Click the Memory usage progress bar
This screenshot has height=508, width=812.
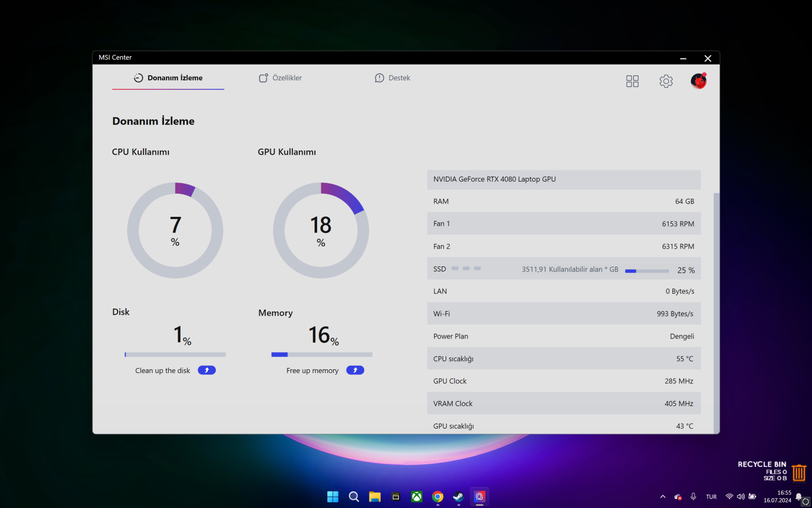322,355
